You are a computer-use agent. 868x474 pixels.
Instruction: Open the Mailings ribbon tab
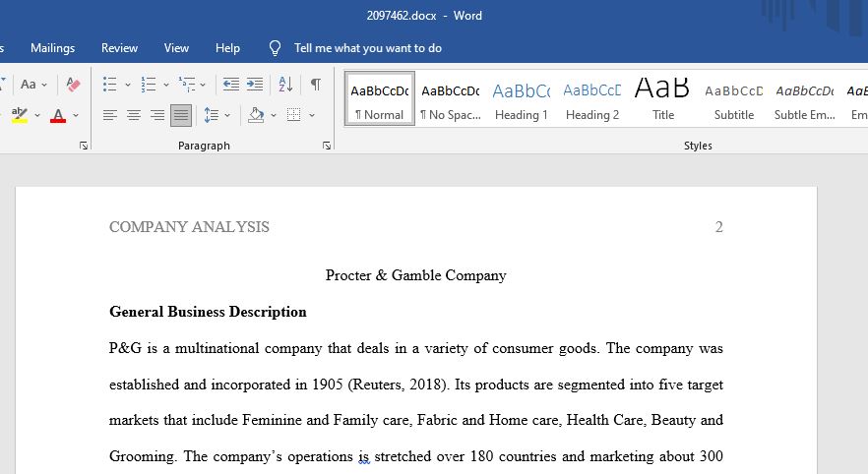point(52,48)
